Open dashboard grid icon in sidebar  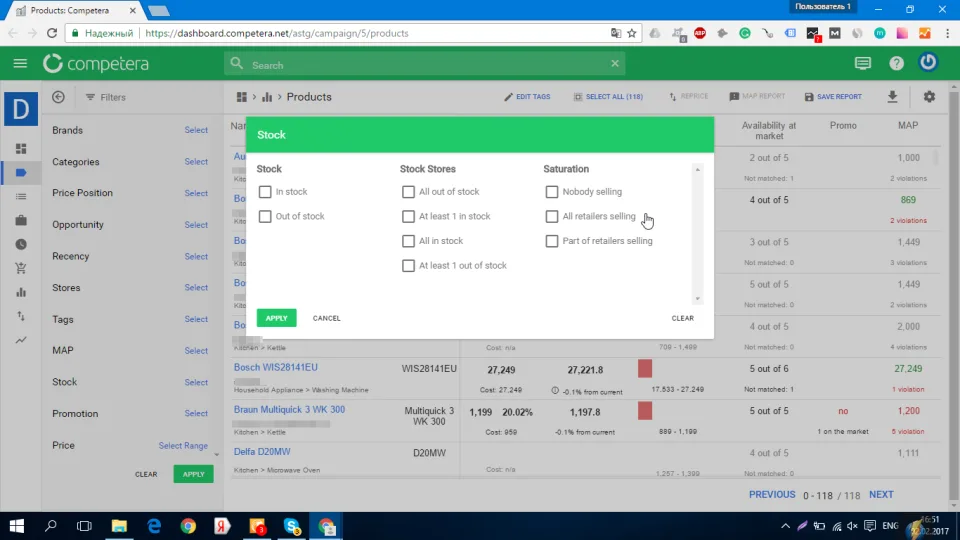pos(21,149)
